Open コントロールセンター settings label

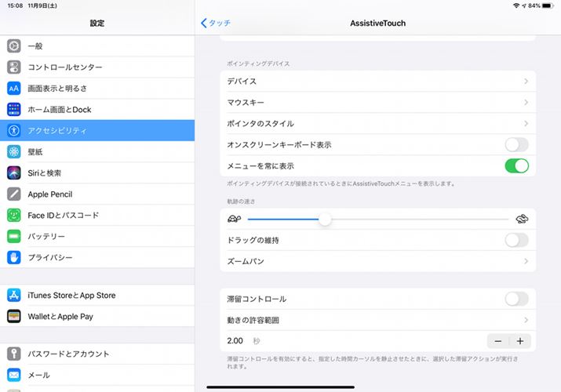[x=65, y=67]
